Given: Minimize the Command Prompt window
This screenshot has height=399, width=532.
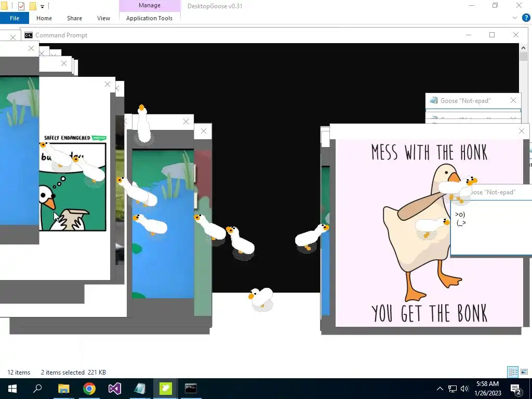Looking at the screenshot, I should pos(469,35).
